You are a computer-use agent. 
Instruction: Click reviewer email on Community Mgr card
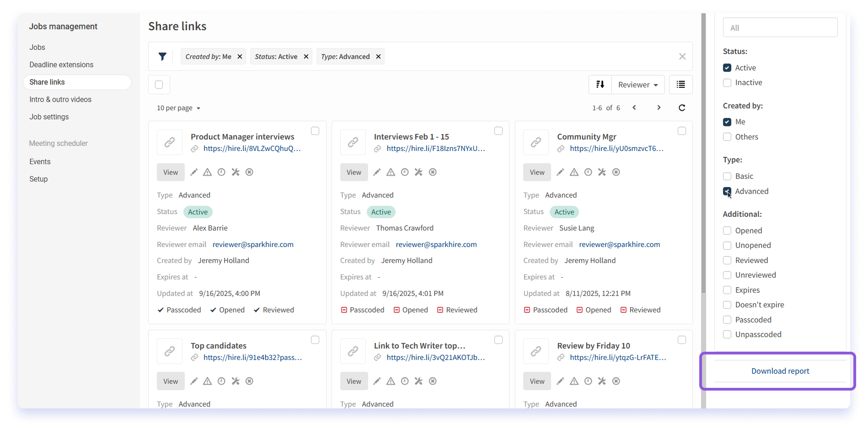click(x=620, y=245)
